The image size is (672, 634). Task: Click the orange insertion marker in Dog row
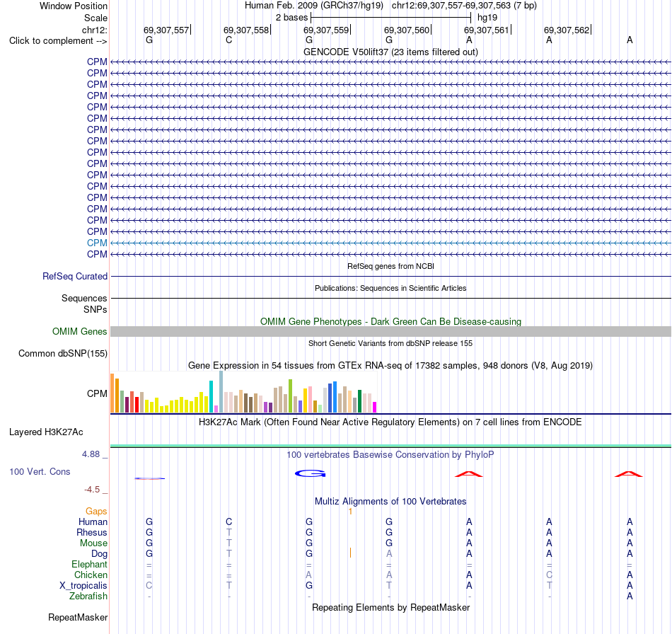[350, 553]
